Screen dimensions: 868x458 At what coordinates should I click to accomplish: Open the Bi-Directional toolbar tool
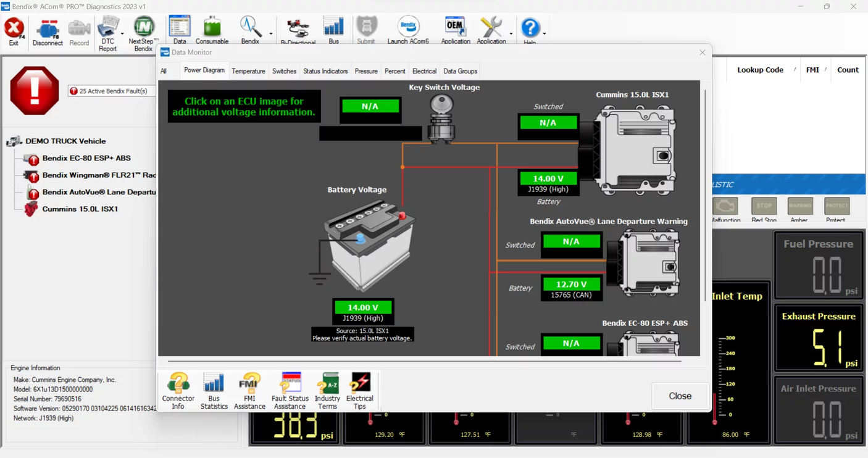[298, 28]
